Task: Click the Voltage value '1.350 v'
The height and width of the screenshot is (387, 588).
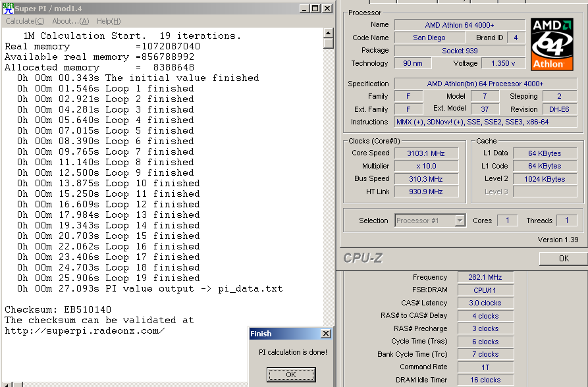Action: point(503,63)
